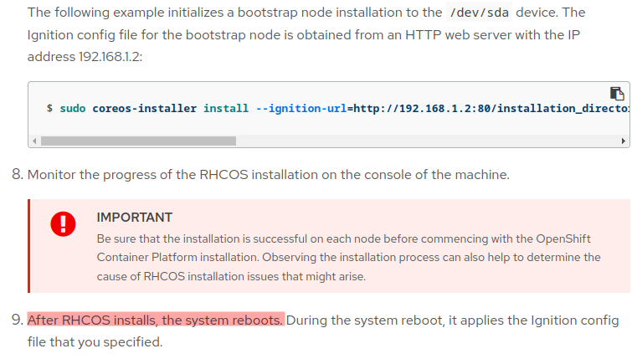Click the /dev/sda inline code text

(x=474, y=13)
